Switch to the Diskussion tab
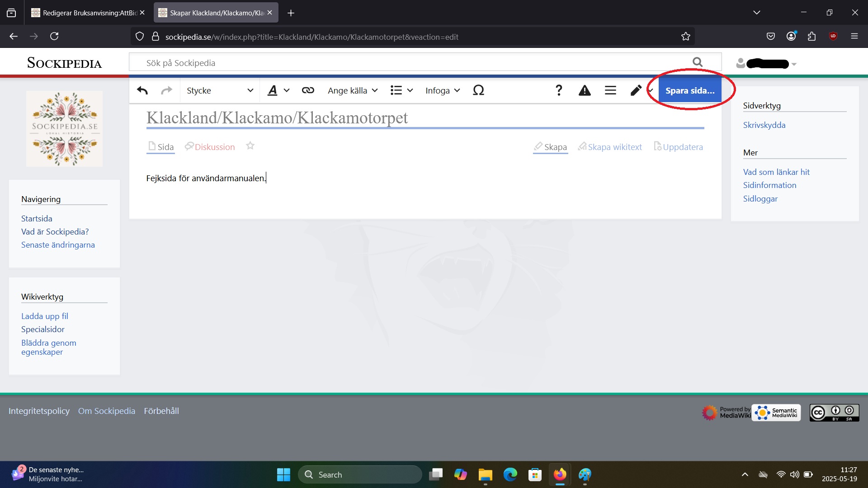 pos(214,147)
